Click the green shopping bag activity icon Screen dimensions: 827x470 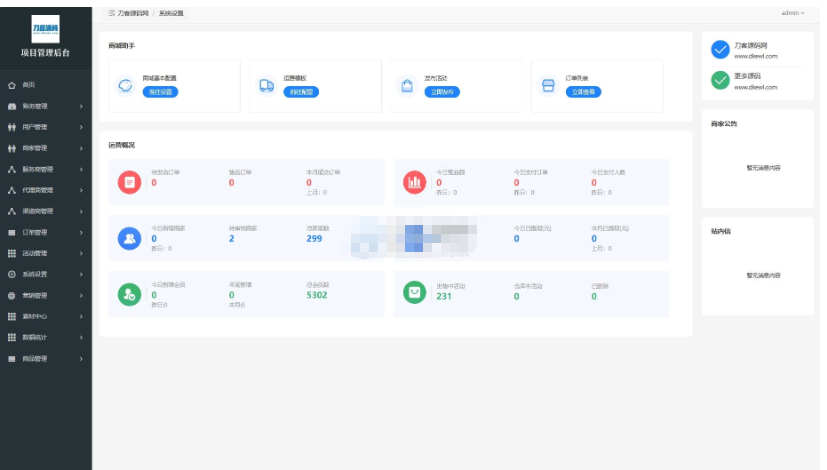[x=414, y=293]
